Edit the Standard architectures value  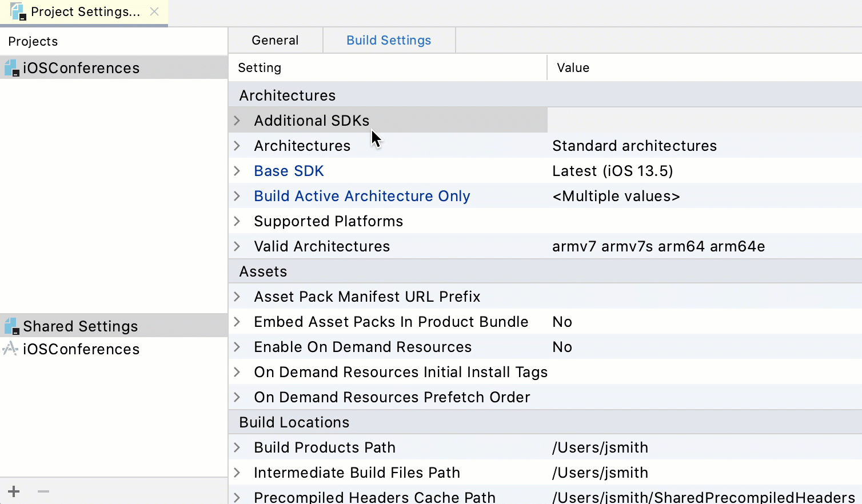634,146
